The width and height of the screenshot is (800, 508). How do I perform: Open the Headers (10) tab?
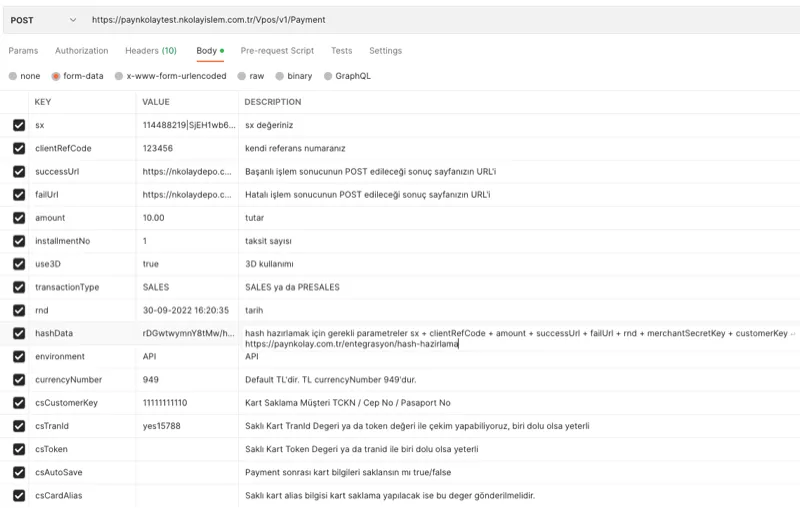click(x=150, y=51)
